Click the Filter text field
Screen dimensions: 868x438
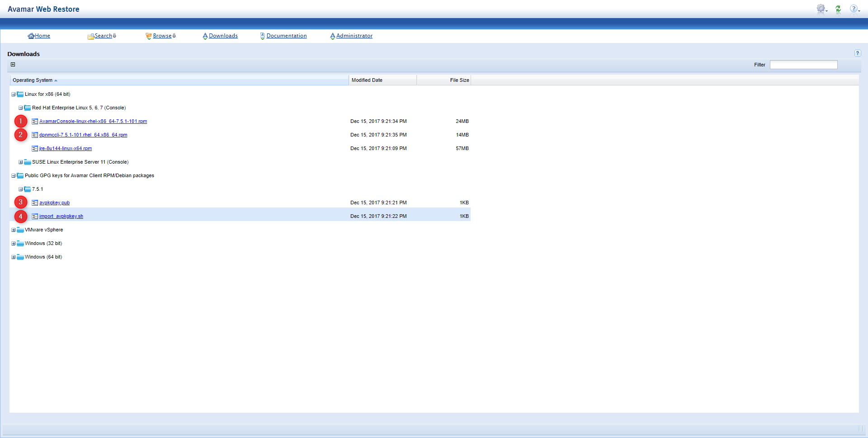pos(803,65)
